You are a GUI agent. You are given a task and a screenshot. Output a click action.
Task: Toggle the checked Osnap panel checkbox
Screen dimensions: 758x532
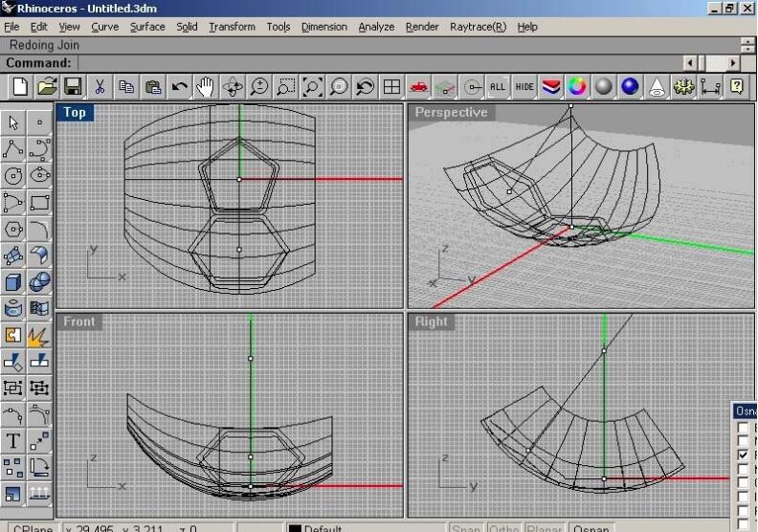(744, 455)
